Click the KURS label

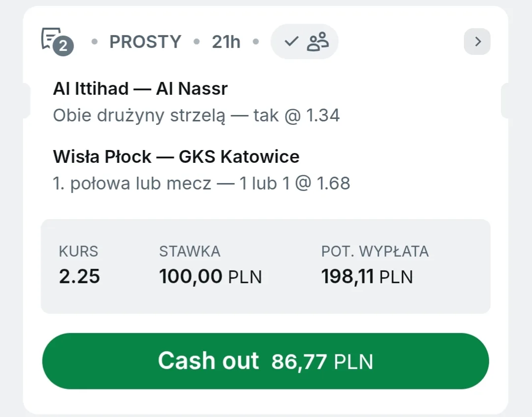(78, 252)
